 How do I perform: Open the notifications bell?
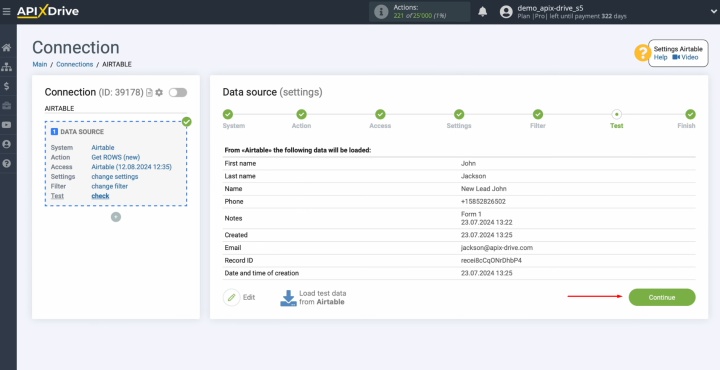pos(483,11)
